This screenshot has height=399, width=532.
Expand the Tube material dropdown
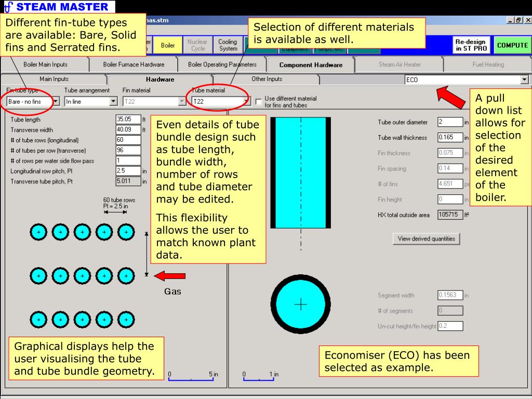(x=247, y=101)
